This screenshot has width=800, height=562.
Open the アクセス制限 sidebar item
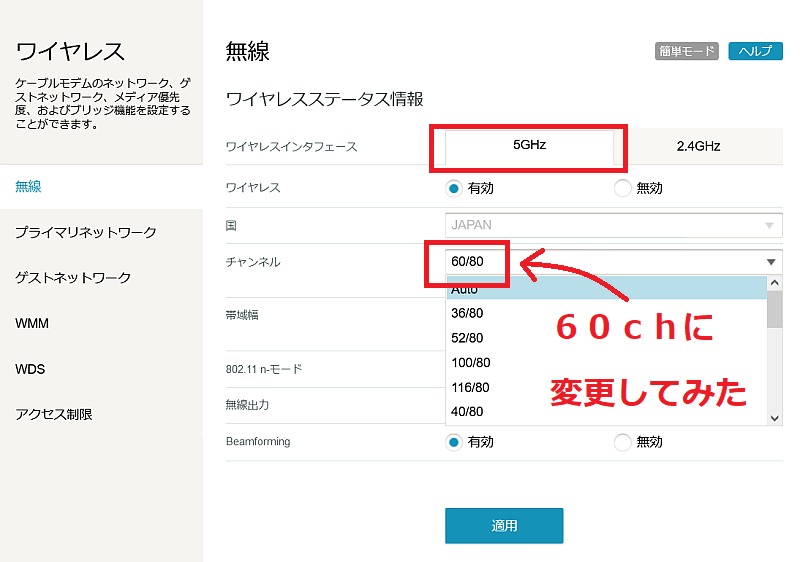click(x=54, y=414)
